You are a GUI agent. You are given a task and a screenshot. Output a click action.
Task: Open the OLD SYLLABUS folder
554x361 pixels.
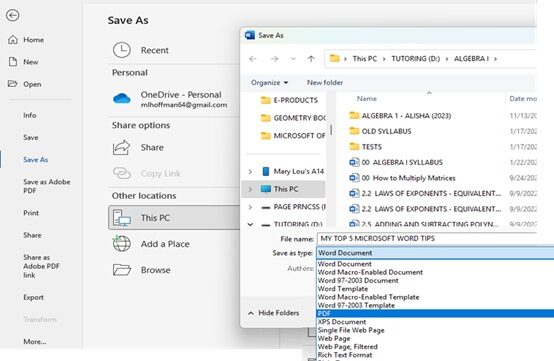click(x=380, y=131)
